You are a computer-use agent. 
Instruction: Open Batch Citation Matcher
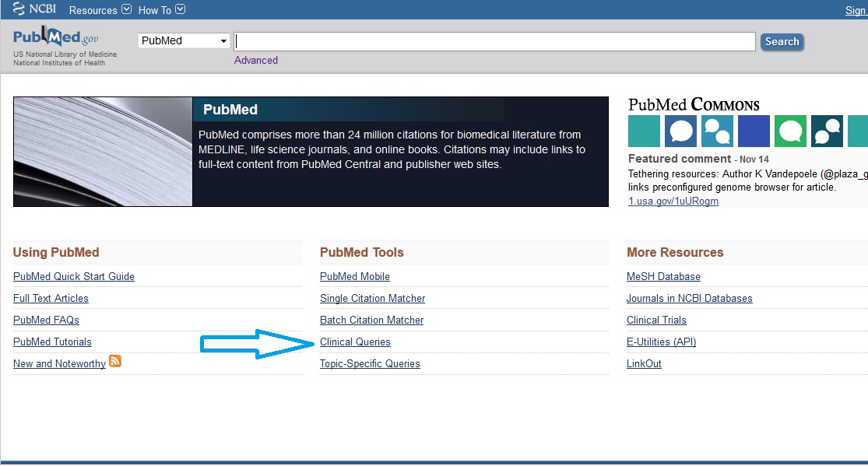(x=371, y=320)
